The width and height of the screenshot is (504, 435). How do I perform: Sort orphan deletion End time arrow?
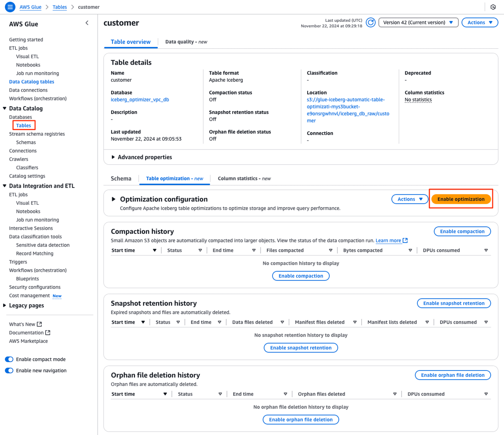286,394
